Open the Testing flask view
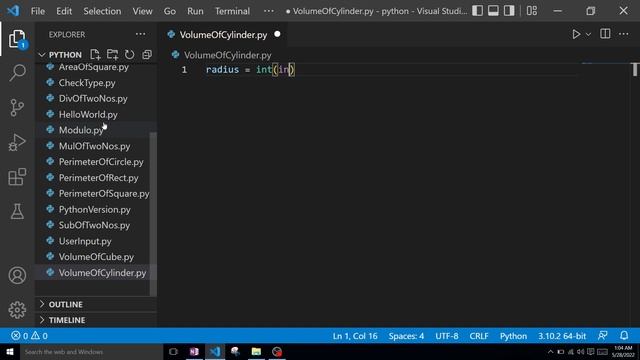 (x=17, y=211)
